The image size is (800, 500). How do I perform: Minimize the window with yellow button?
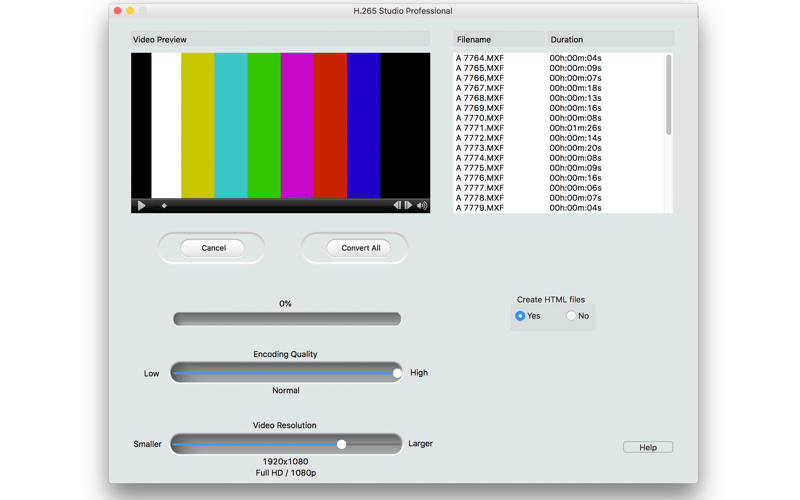coord(130,11)
